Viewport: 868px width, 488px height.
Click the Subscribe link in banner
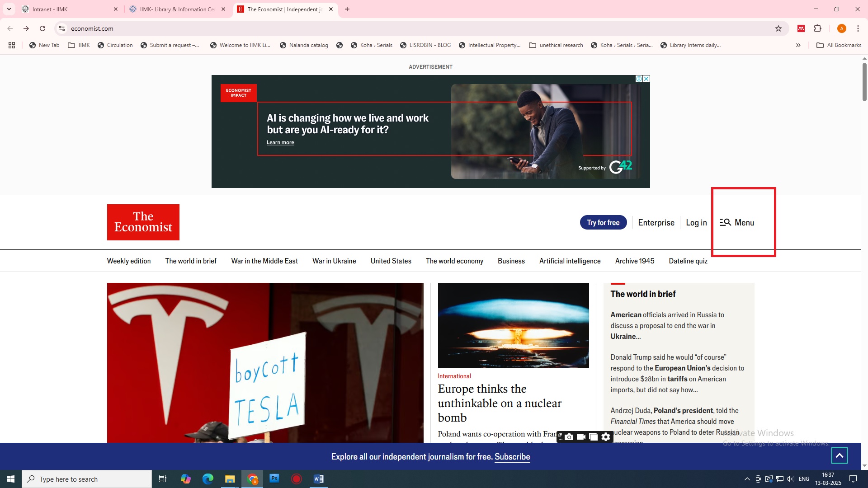512,457
